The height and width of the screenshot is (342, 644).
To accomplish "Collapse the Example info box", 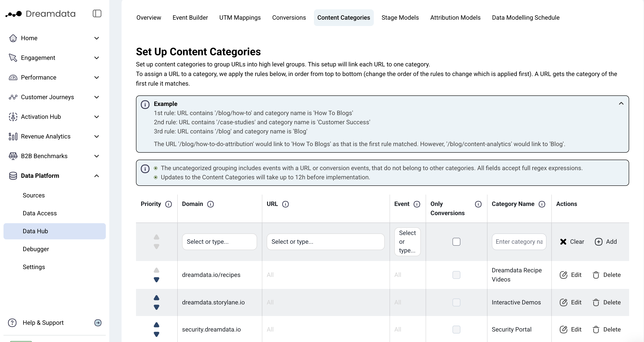I will (x=621, y=104).
